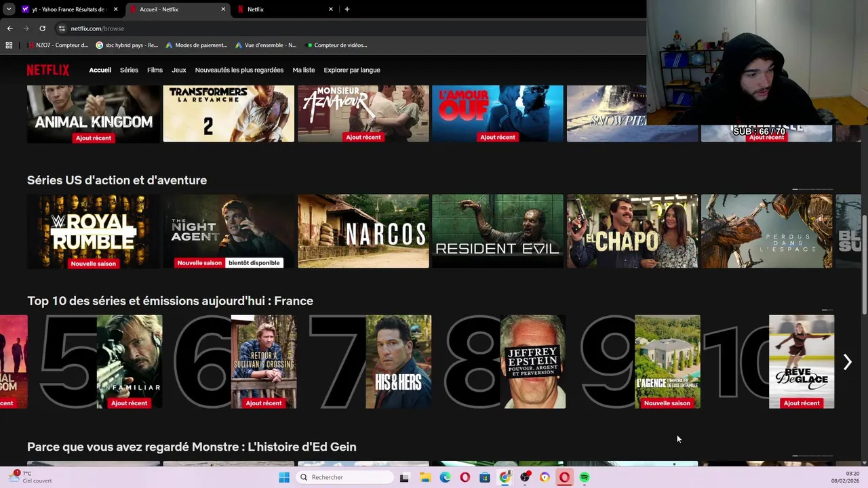The width and height of the screenshot is (868, 488).
Task: Open Jeffrey Epstein documentary ranked 8
Action: pyautogui.click(x=532, y=362)
